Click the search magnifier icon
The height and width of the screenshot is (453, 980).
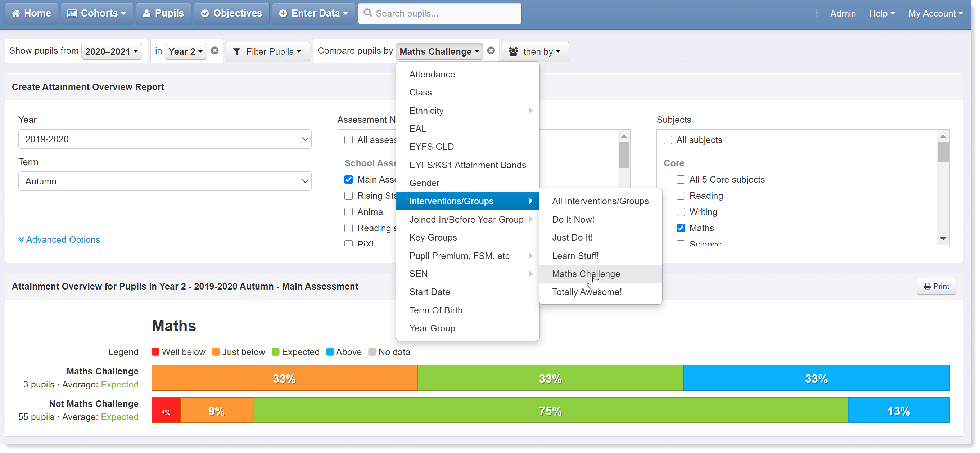[367, 13]
